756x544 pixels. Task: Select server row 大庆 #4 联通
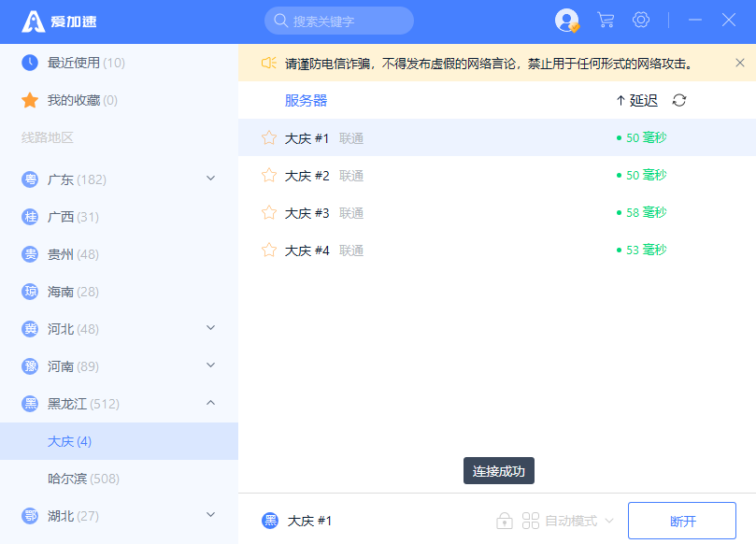pos(497,250)
